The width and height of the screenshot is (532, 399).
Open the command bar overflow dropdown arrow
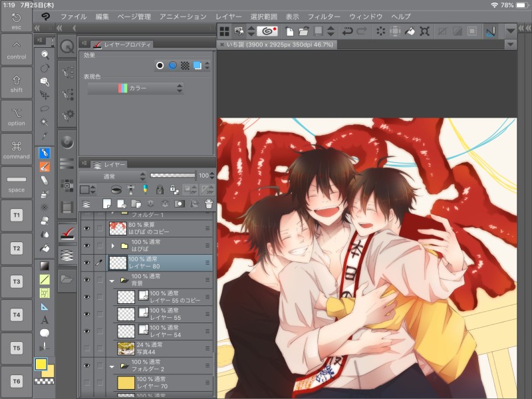[x=510, y=31]
